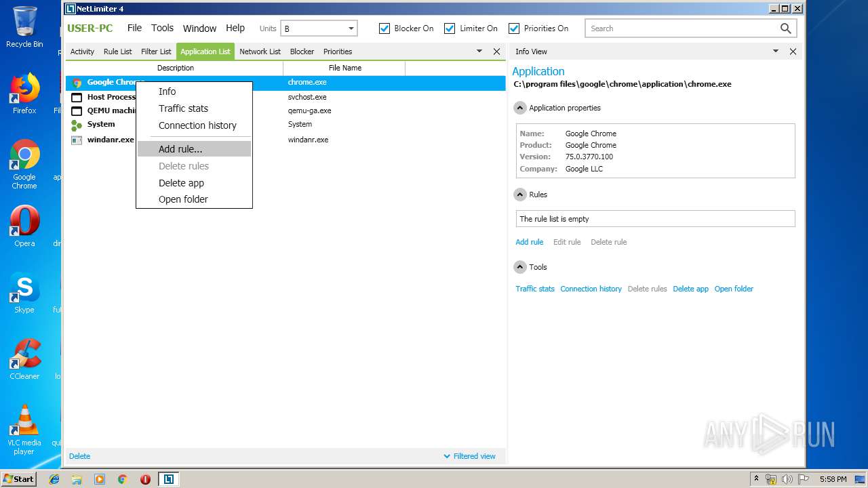Toggle Blocker On checkbox
Screen dimensions: 868x488
pos(384,28)
